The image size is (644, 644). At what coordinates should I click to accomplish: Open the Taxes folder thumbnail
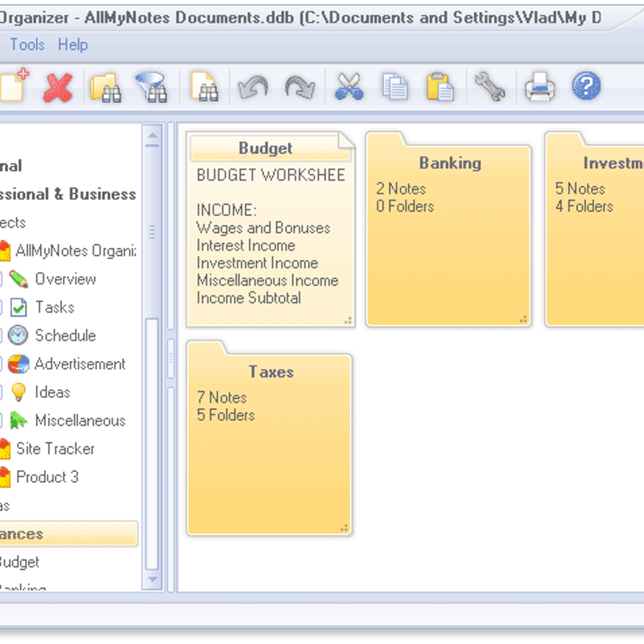tap(270, 439)
